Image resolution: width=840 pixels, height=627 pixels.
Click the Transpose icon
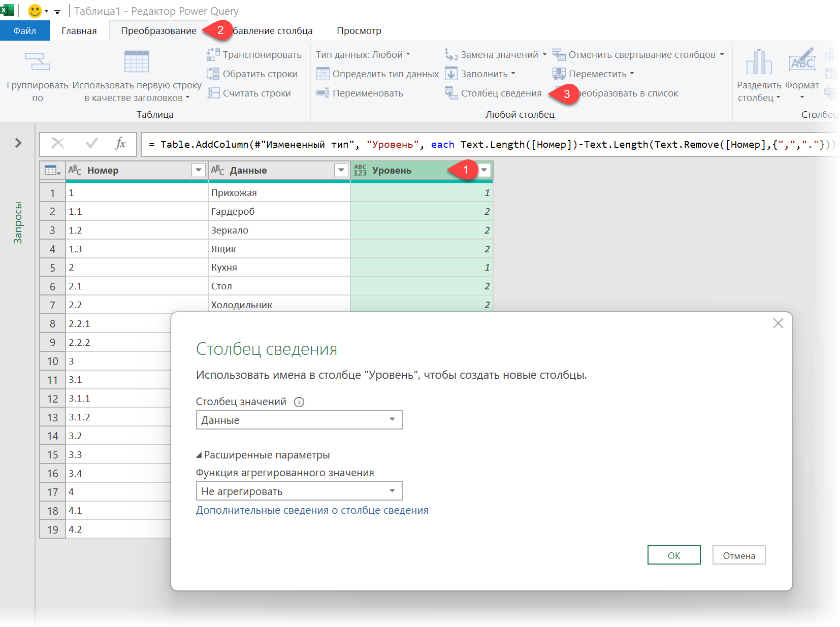[213, 54]
